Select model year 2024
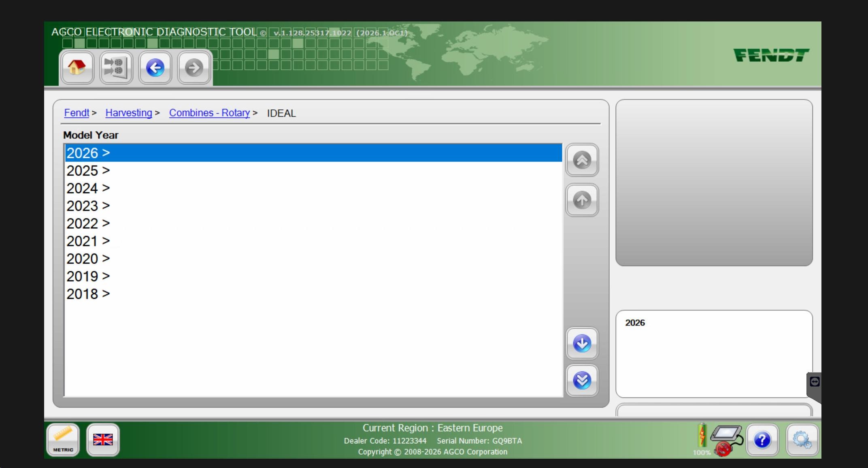Viewport: 868px width, 468px height. [x=313, y=188]
